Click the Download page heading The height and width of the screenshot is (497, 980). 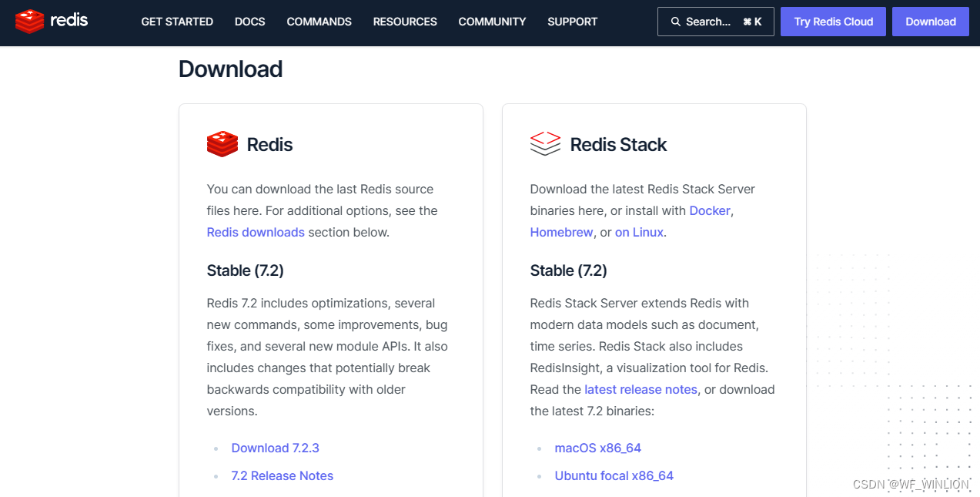(231, 69)
